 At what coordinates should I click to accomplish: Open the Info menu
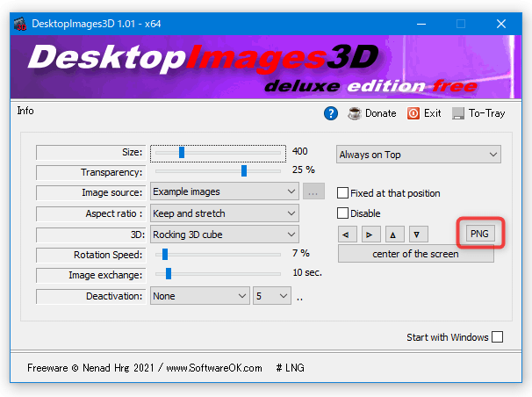(25, 111)
